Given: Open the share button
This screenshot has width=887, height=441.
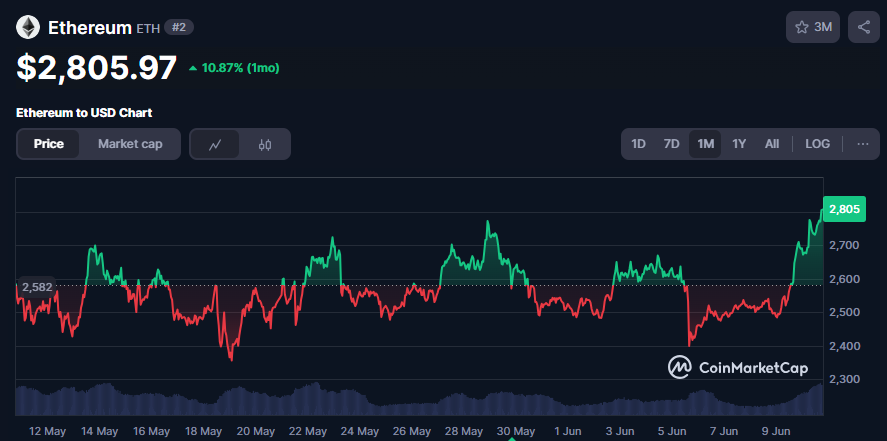Looking at the screenshot, I should point(864,27).
